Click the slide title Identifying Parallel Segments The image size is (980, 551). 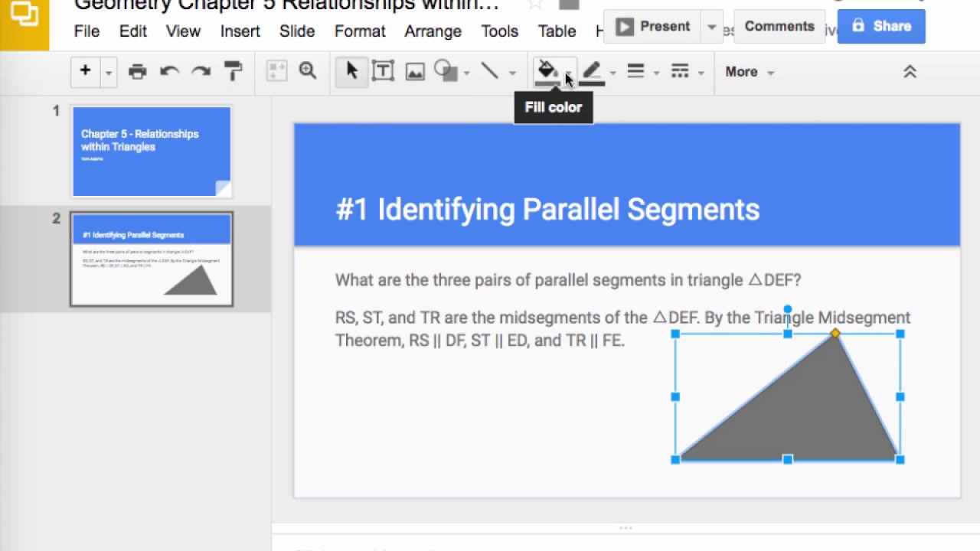pyautogui.click(x=547, y=210)
